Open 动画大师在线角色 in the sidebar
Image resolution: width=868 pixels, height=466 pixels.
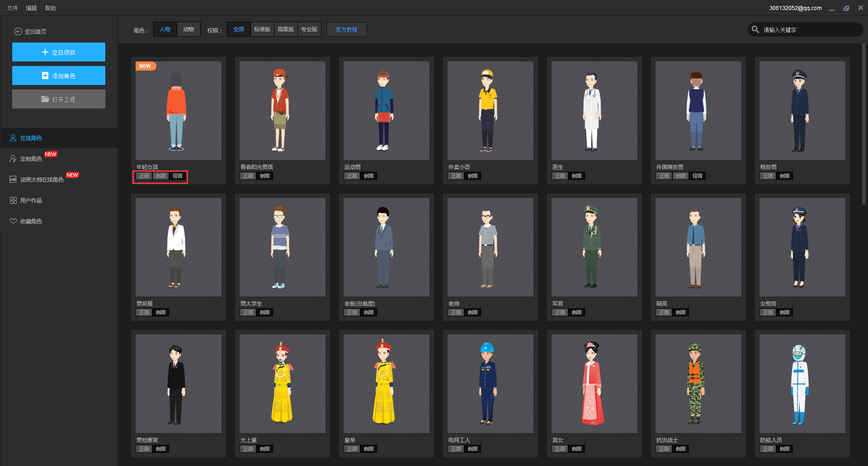[59, 179]
